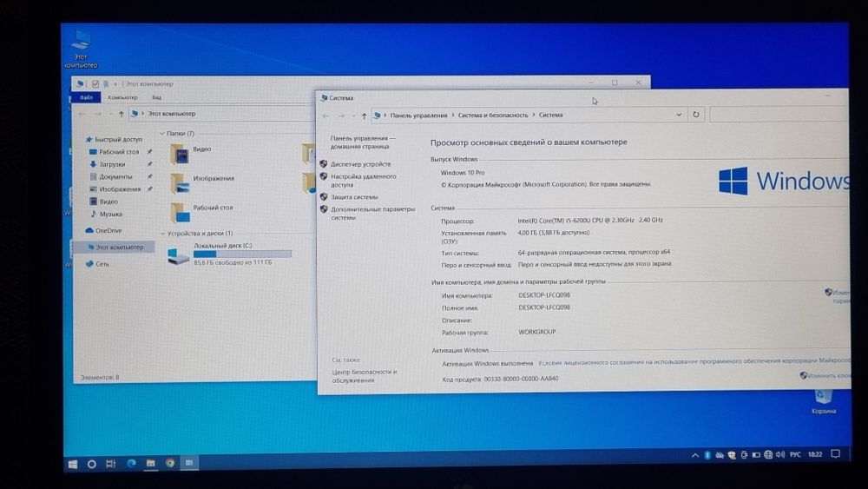Screen dimensions: 868x489
Task: Select Музыка in navigation pane
Action: (111, 215)
